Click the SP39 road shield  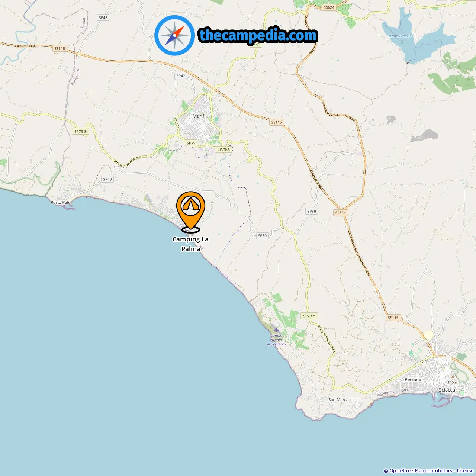[312, 211]
